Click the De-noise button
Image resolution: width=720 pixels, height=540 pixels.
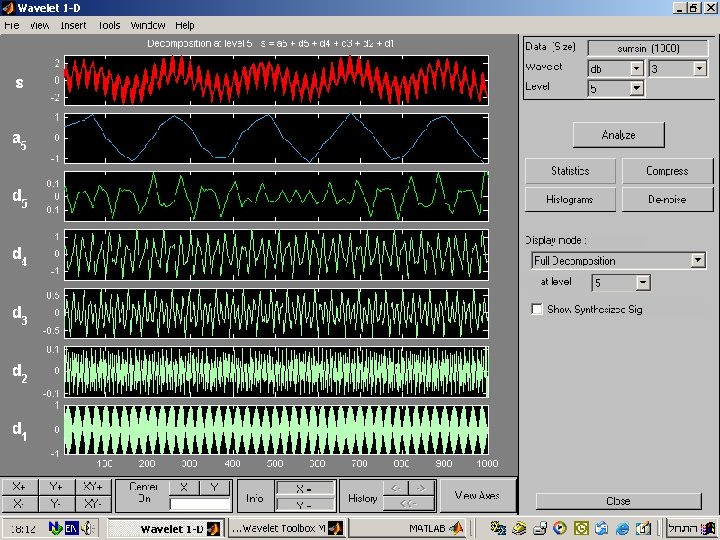point(667,199)
